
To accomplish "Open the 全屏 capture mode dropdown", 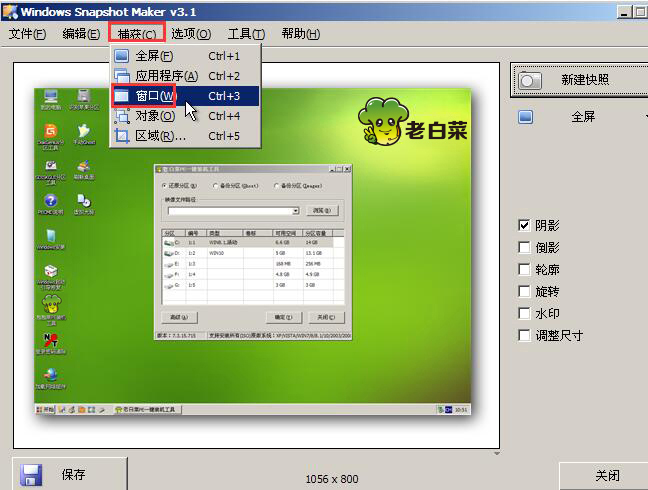I will pyautogui.click(x=583, y=117).
